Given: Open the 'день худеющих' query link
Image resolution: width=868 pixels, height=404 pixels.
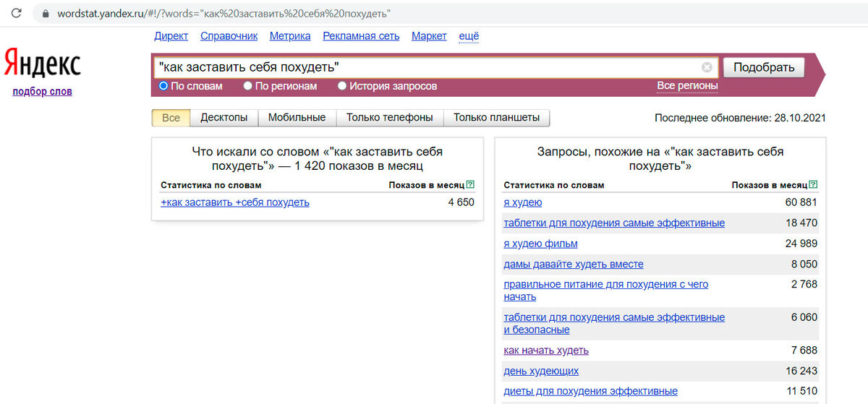Looking at the screenshot, I should [541, 371].
